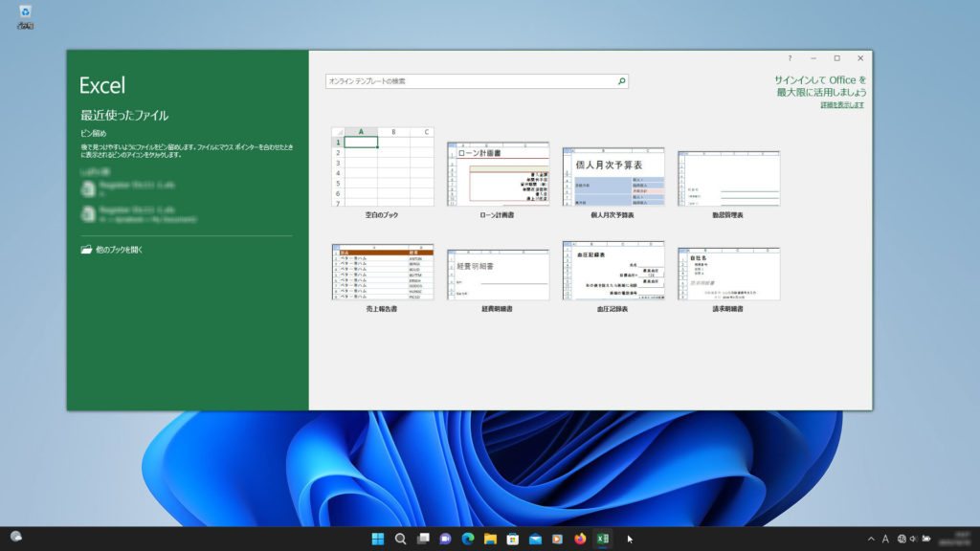Click the 詳細を表示します link
Viewport: 980px width, 551px height.
coord(843,104)
